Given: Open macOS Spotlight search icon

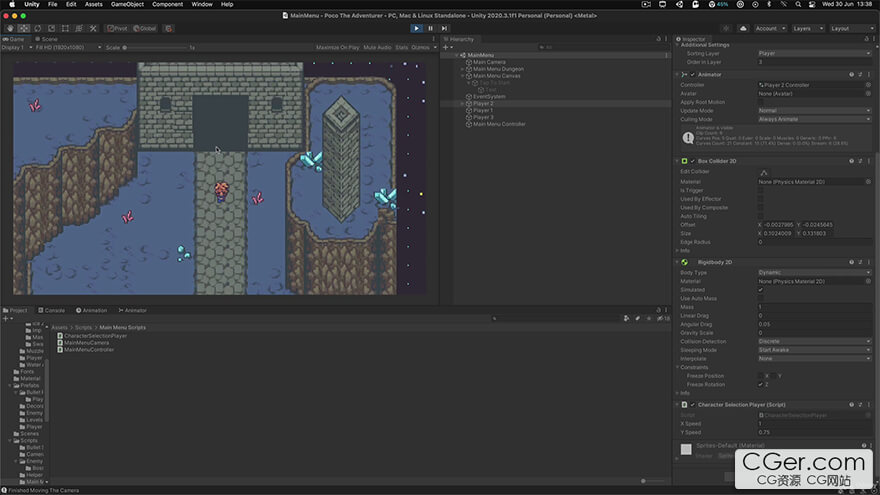Looking at the screenshot, I should coord(798,4).
